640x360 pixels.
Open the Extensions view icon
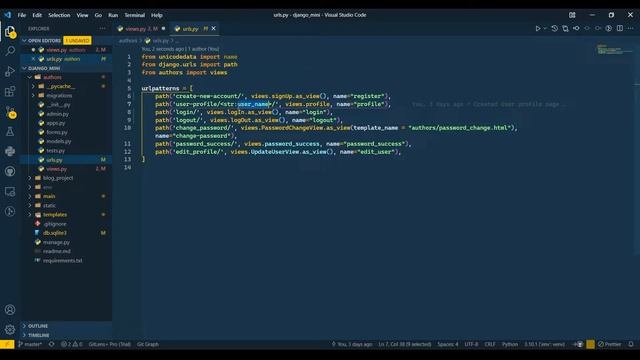[10, 91]
